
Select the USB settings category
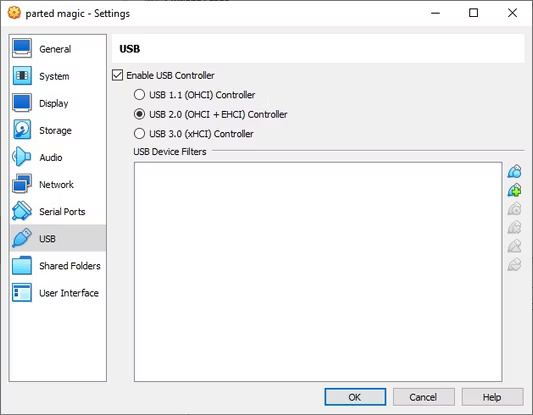(58, 238)
